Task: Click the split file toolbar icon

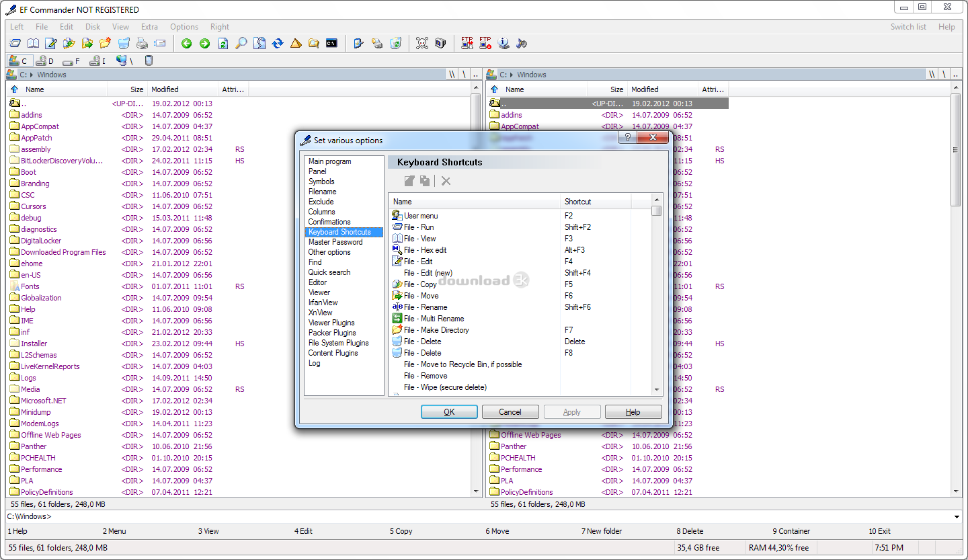Action: click(259, 43)
